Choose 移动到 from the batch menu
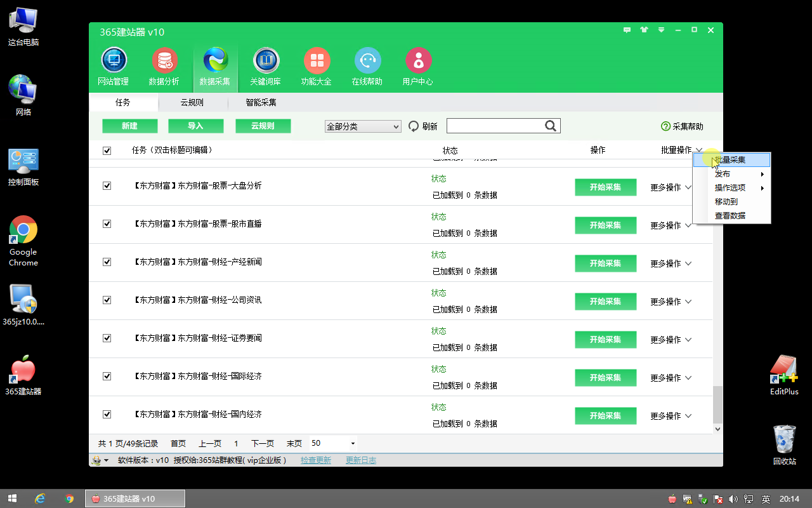 pos(731,202)
